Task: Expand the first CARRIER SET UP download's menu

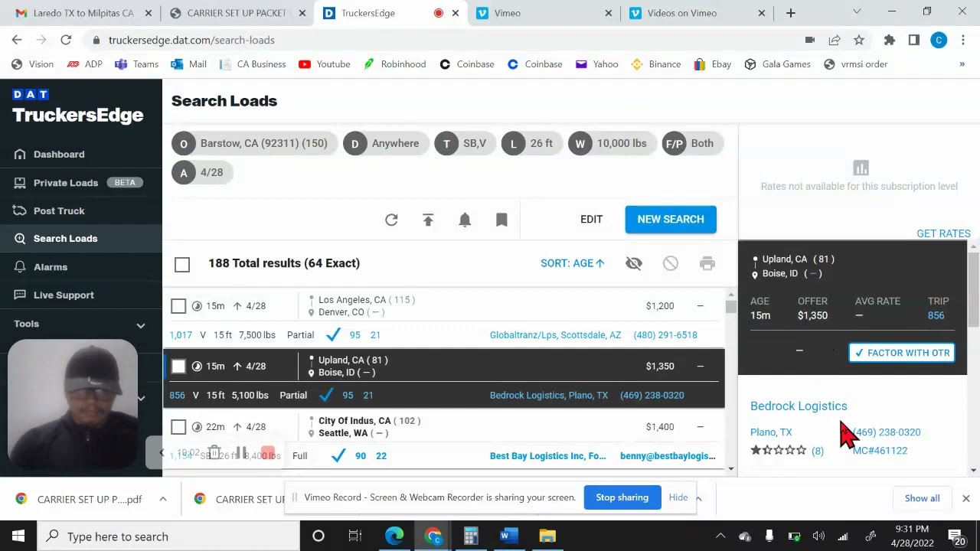Action: point(163,500)
